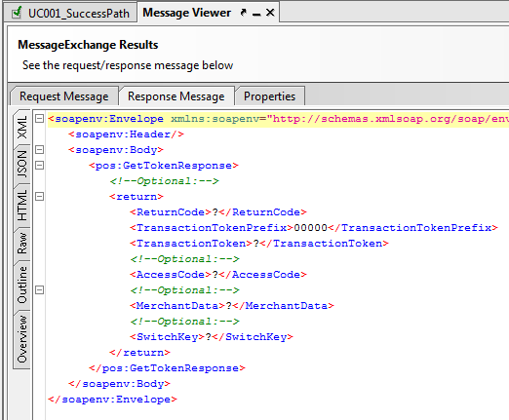This screenshot has width=509, height=420.
Task: Switch to the UC001_SuccessPath tab
Action: [x=70, y=13]
